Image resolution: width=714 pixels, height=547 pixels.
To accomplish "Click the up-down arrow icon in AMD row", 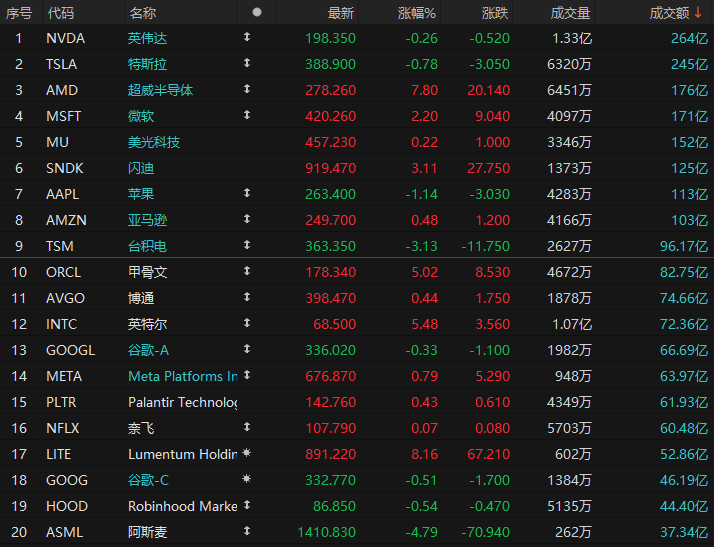I will (247, 89).
